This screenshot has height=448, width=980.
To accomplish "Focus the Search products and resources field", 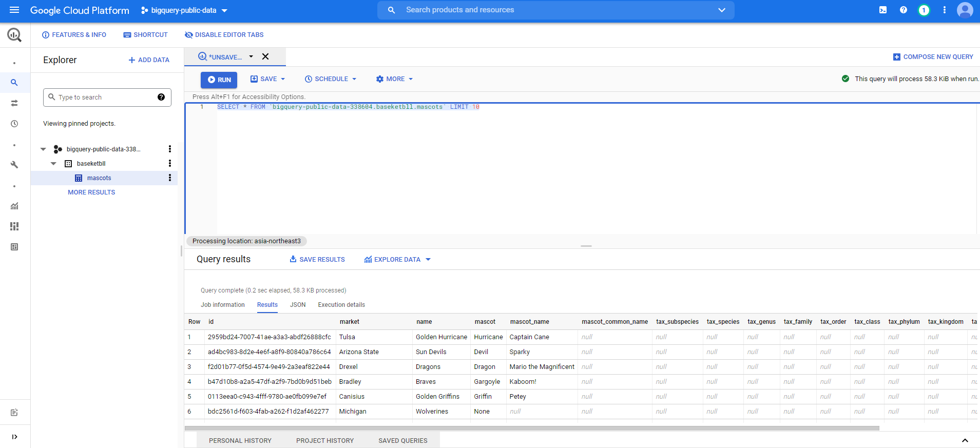I will click(x=556, y=10).
